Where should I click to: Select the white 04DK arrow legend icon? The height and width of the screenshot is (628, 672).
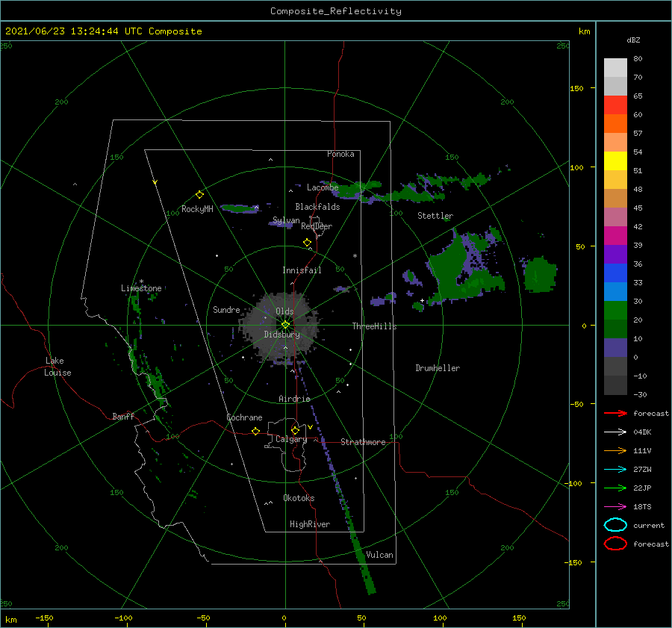[615, 432]
